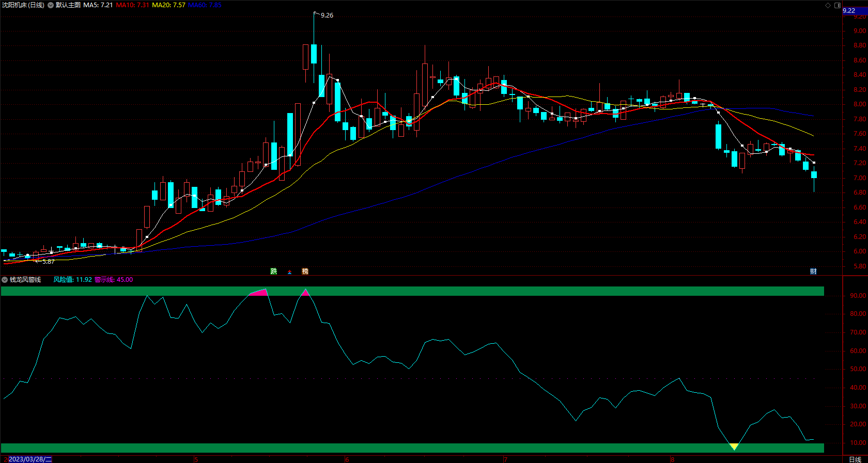Click the 9.26 high price annotation
The height and width of the screenshot is (463, 868).
click(327, 15)
